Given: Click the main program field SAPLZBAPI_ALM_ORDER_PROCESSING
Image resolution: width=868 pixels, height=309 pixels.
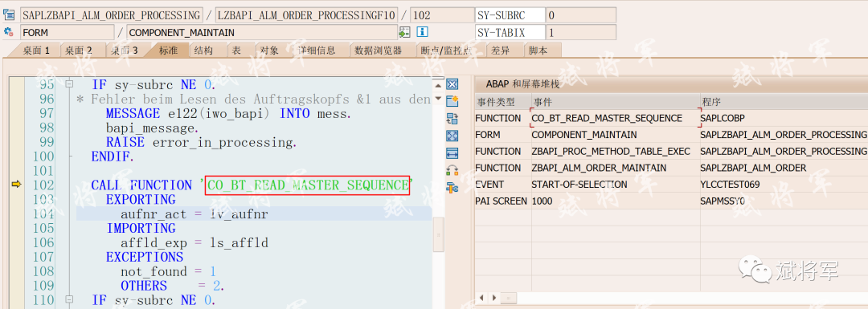Looking at the screenshot, I should (111, 15).
